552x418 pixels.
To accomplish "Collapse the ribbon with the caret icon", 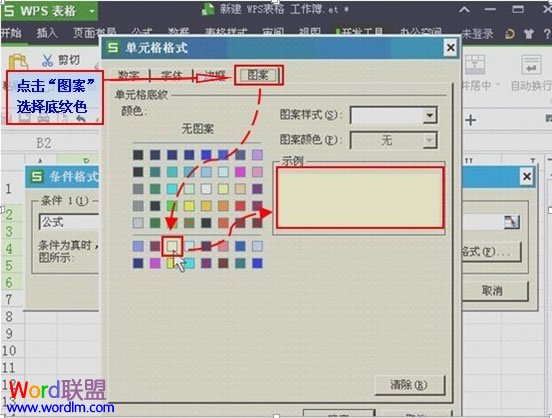I will pyautogui.click(x=464, y=10).
